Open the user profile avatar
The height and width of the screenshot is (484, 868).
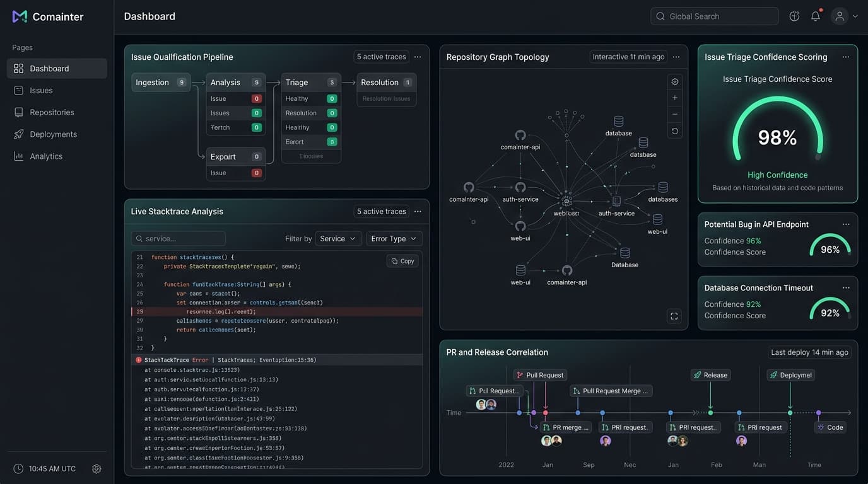(x=840, y=16)
